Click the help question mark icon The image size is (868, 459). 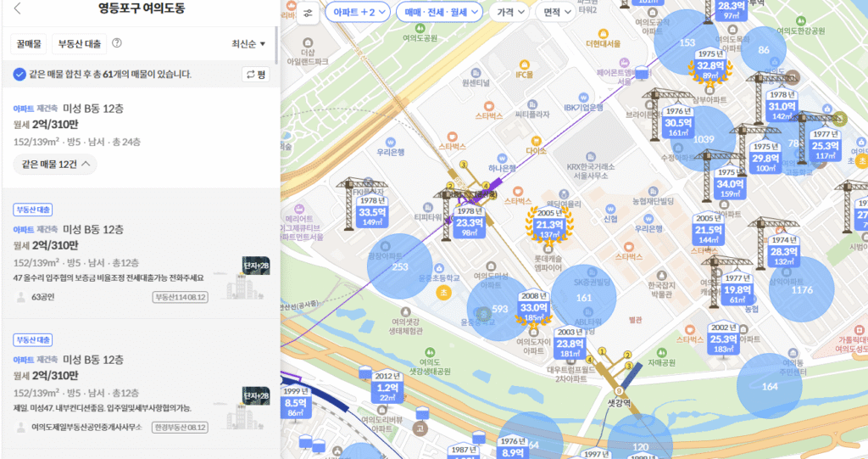tap(117, 43)
